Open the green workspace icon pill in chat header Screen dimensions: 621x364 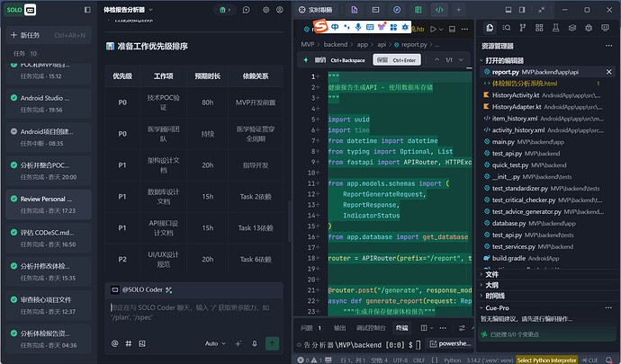click(225, 10)
